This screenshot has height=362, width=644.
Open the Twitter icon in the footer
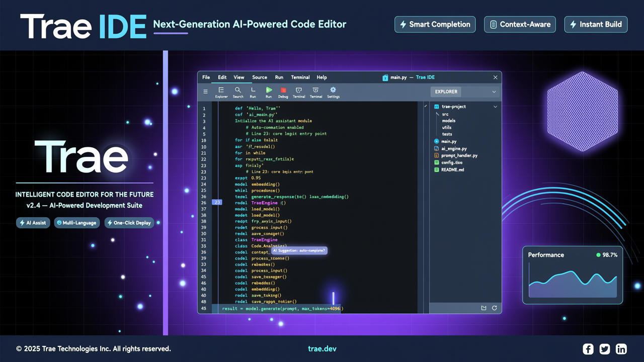[604, 349]
